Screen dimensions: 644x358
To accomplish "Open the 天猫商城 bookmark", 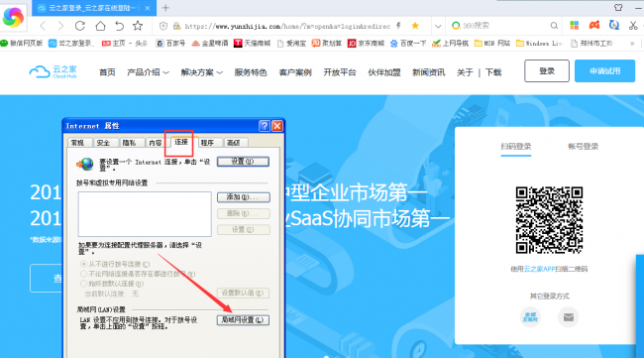I will [253, 44].
